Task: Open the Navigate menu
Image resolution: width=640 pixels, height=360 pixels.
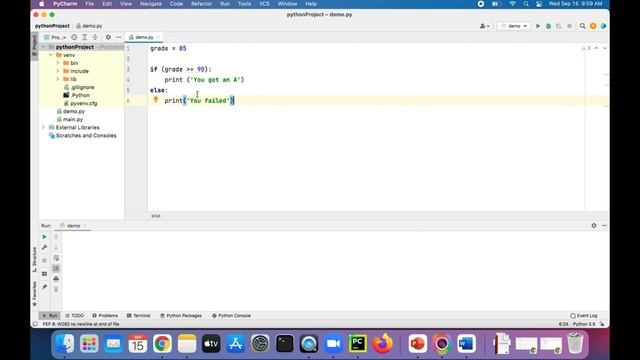Action: [x=151, y=4]
